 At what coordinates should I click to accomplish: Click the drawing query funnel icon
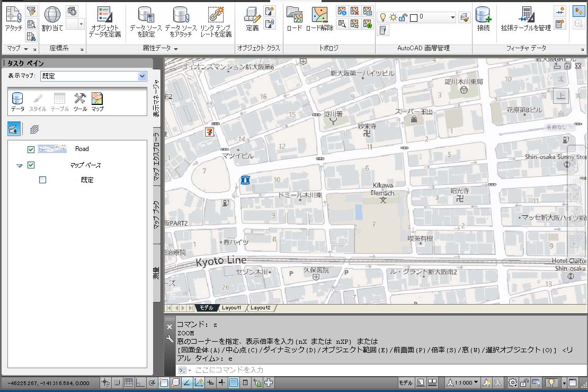31,11
